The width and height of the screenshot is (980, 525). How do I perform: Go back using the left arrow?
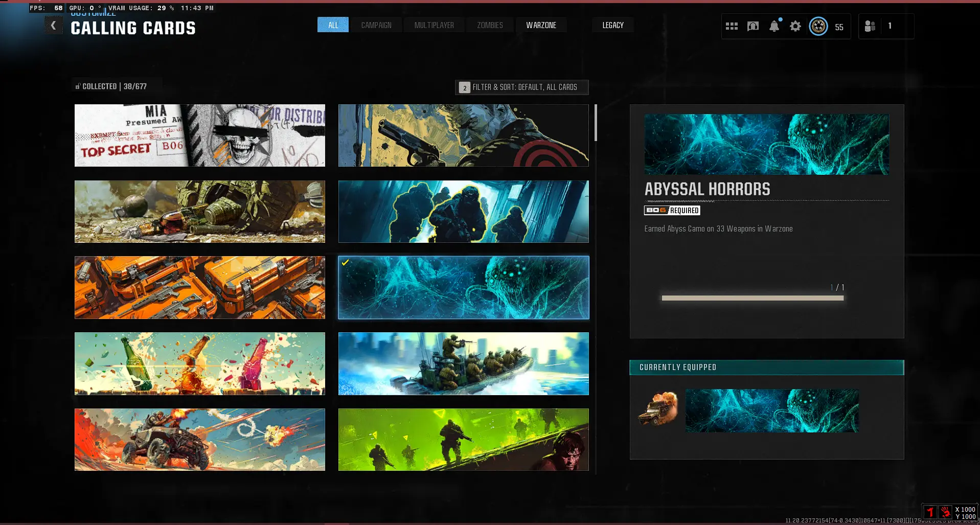pyautogui.click(x=53, y=25)
